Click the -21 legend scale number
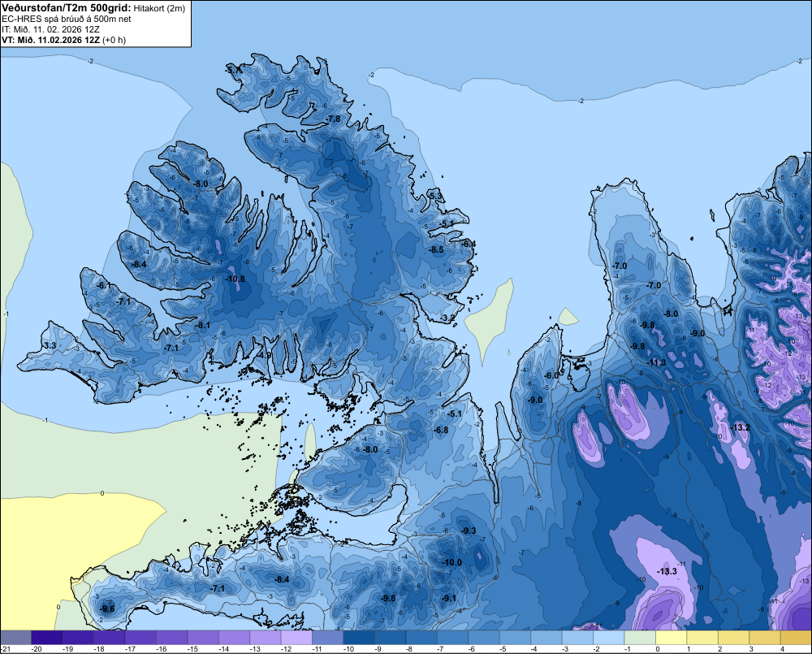 coord(6,649)
